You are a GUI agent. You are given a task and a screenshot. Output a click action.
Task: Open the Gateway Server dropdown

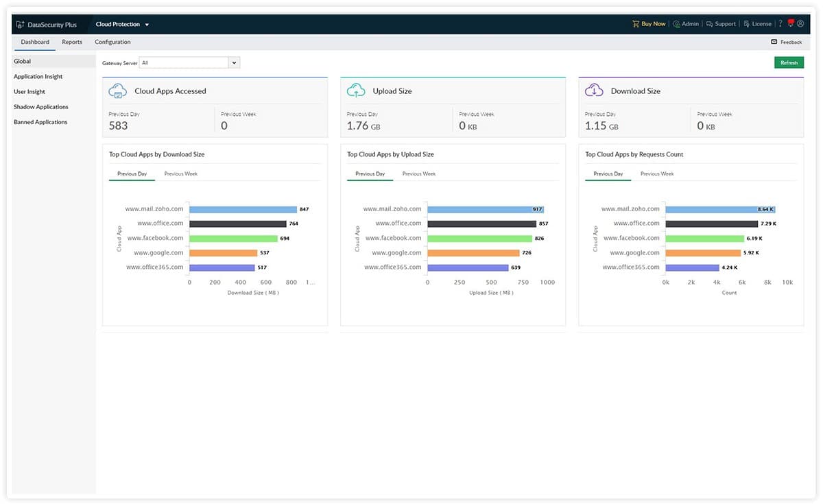(189, 62)
